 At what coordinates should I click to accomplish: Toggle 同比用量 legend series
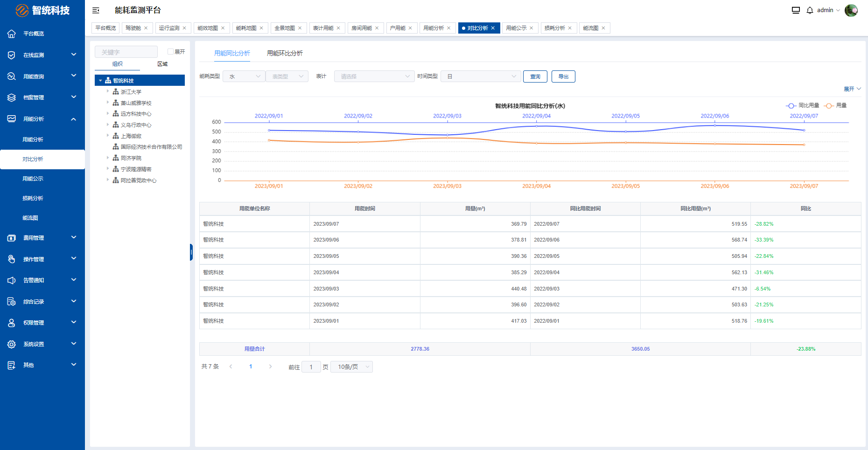coord(803,105)
